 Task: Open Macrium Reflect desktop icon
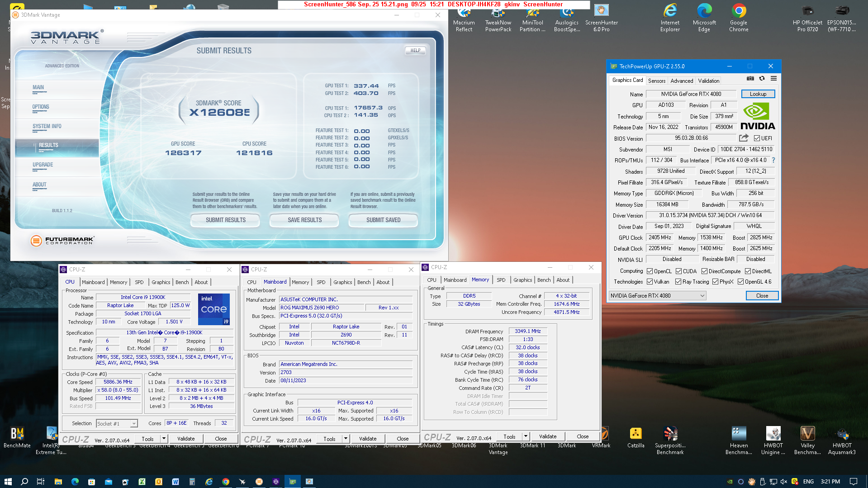(x=464, y=18)
